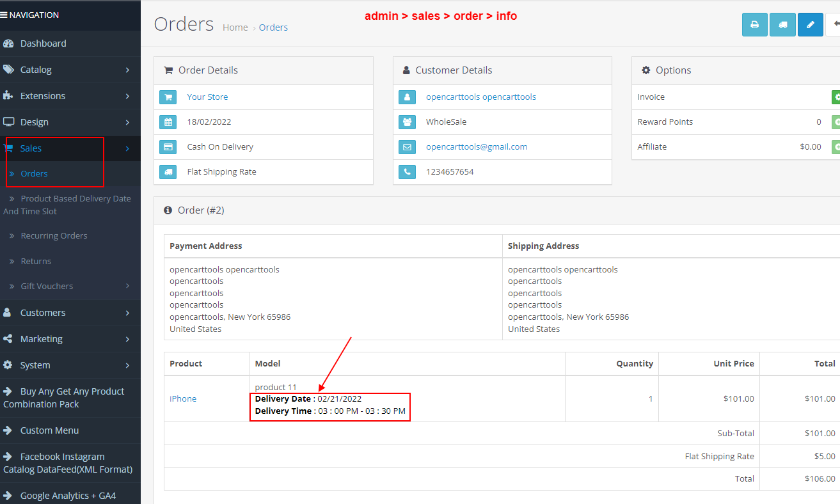Click the green gear icon beside Invoice
Viewport: 840px width, 504px height.
pos(836,97)
